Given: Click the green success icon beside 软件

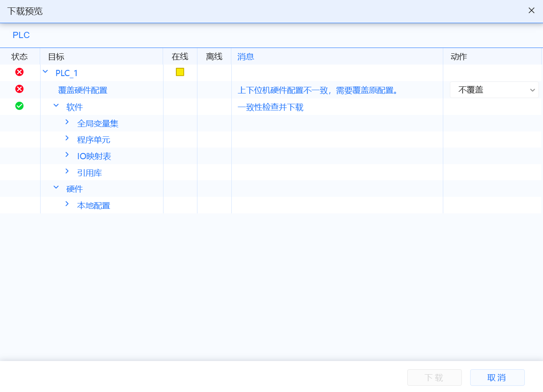Looking at the screenshot, I should [19, 106].
